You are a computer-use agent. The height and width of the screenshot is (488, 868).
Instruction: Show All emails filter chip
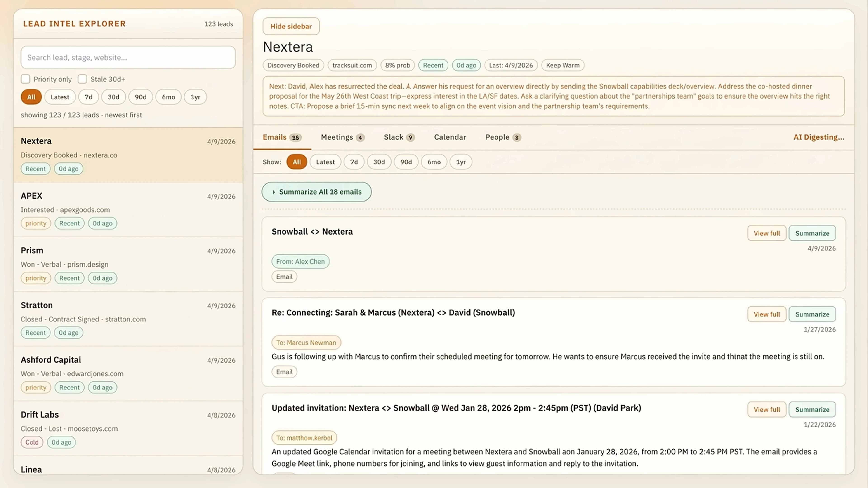[x=297, y=162]
